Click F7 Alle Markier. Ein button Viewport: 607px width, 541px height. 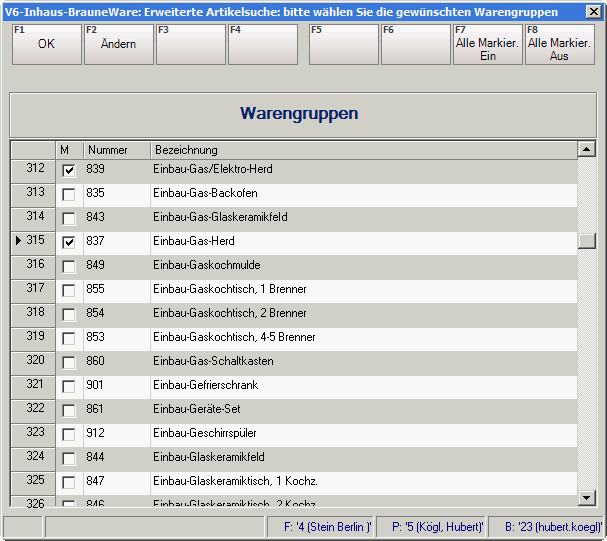[x=487, y=44]
